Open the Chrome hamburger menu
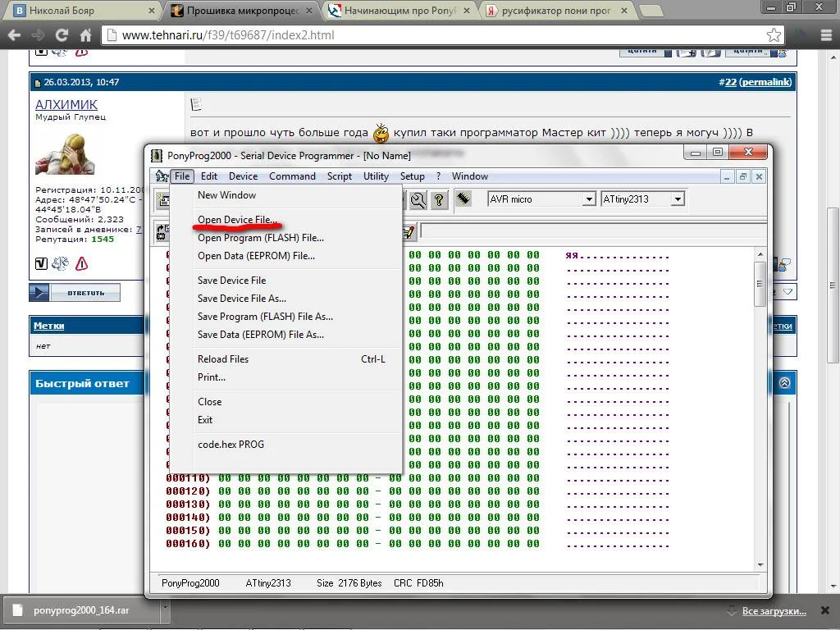This screenshot has width=840, height=630. pos(826,35)
